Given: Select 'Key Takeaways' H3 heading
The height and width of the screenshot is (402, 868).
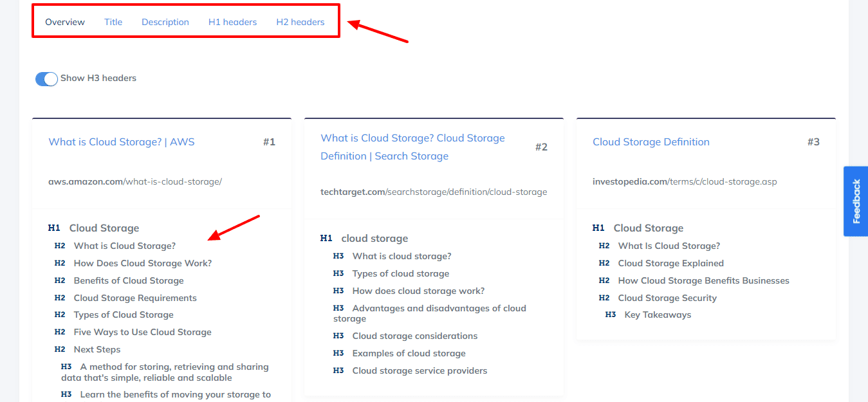Looking at the screenshot, I should [658, 315].
